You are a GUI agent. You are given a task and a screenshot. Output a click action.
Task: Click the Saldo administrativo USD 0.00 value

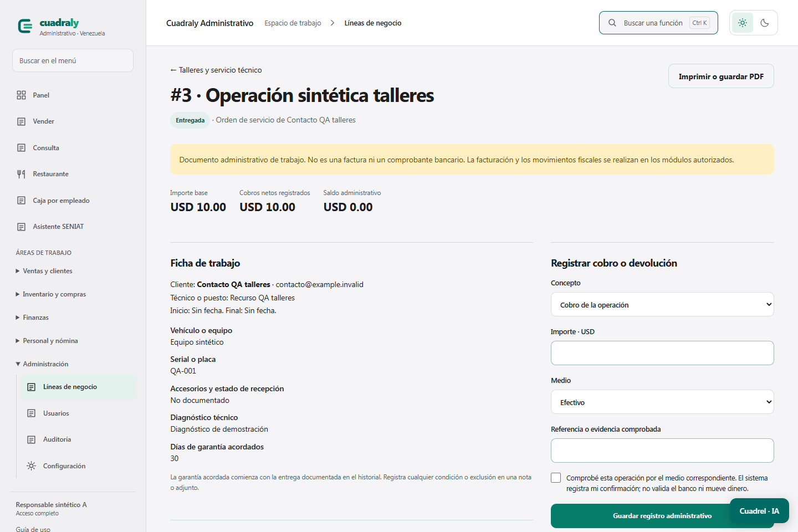pyautogui.click(x=348, y=207)
